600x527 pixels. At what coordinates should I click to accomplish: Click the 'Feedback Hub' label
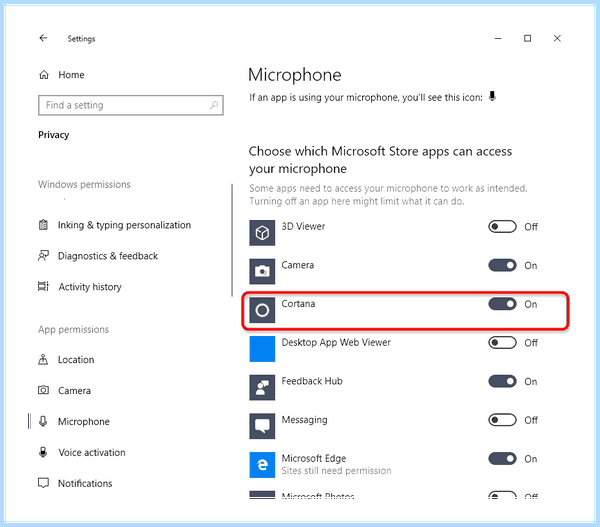312,381
